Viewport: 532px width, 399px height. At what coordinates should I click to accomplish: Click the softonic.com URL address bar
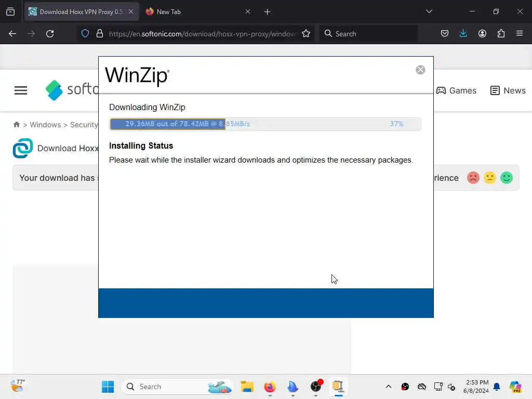coord(202,34)
